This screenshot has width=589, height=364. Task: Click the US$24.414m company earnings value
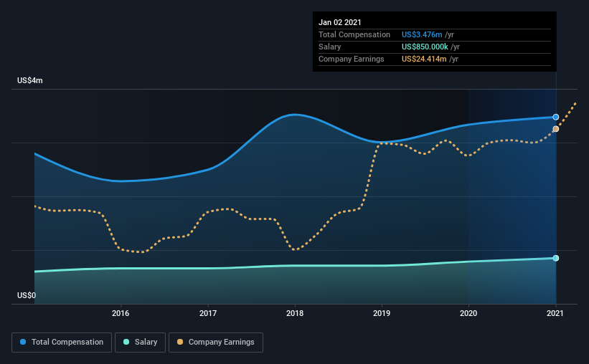click(424, 59)
